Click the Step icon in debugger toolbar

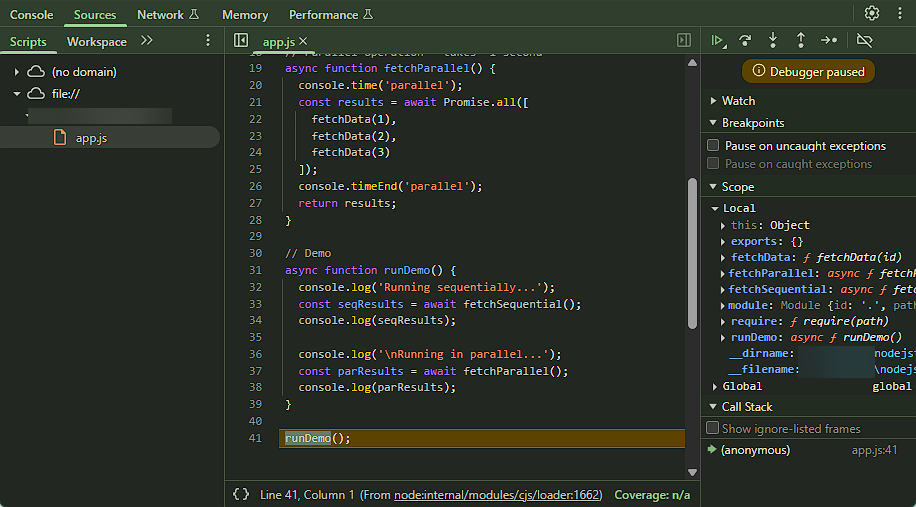pyautogui.click(x=829, y=41)
